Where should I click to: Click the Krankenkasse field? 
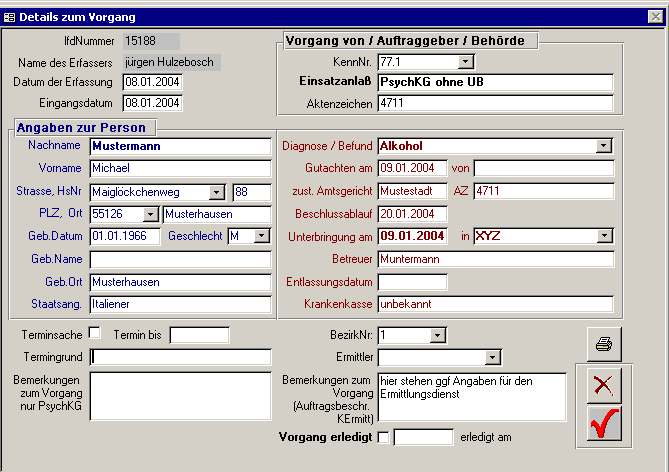tap(495, 304)
